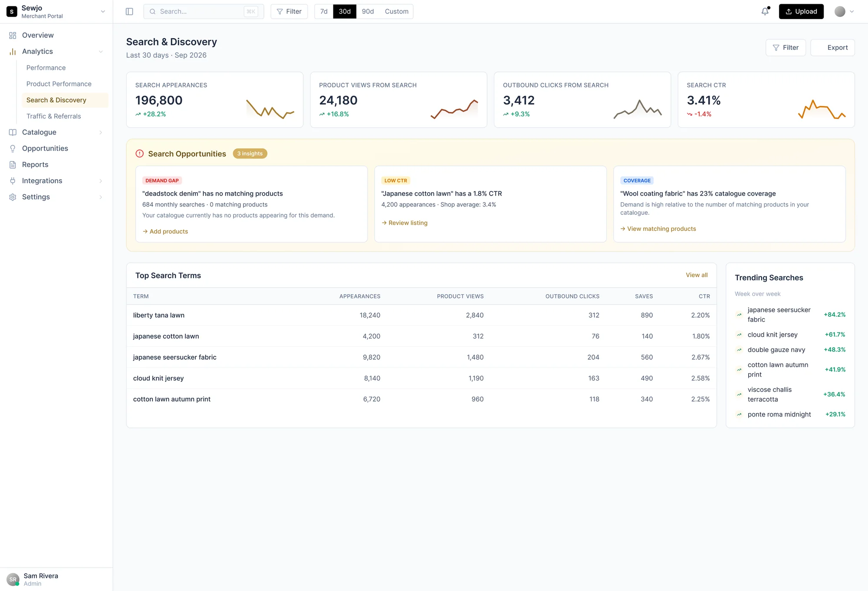Viewport: 868px width, 591px height.
Task: Click the Overview grid icon
Action: coord(13,35)
